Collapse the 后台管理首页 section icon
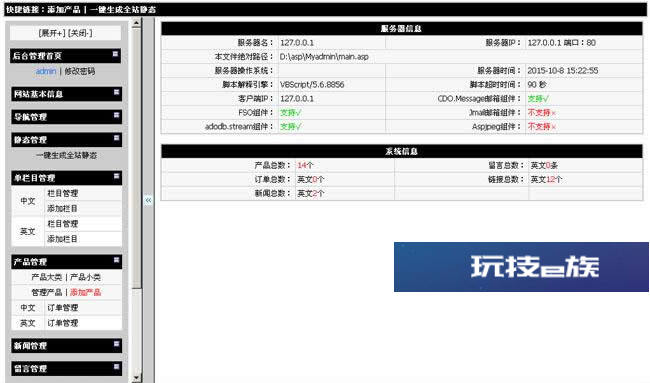The image size is (650, 383). pos(115,54)
